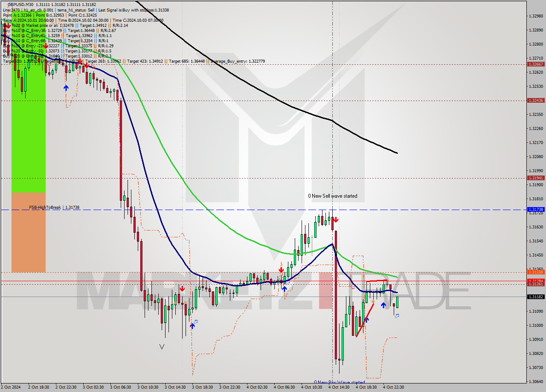The width and height of the screenshot is (546, 392).
Task: Select the 0 New Sell wave started label
Action: [333, 196]
